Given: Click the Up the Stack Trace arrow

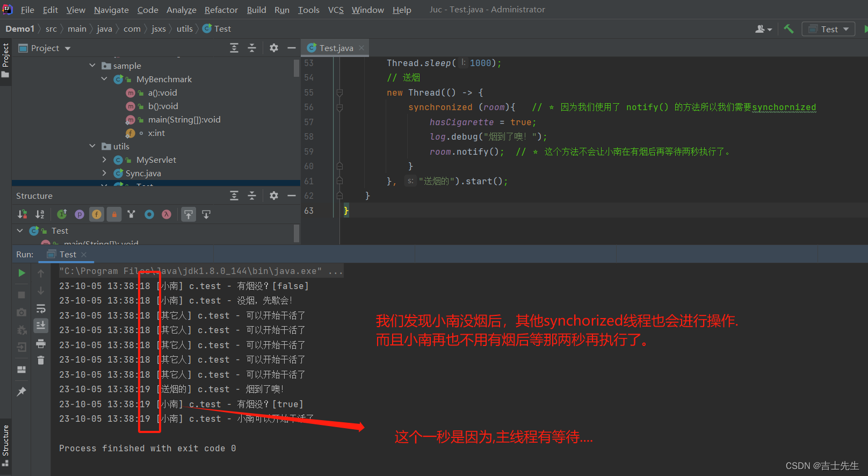Looking at the screenshot, I should (x=41, y=273).
